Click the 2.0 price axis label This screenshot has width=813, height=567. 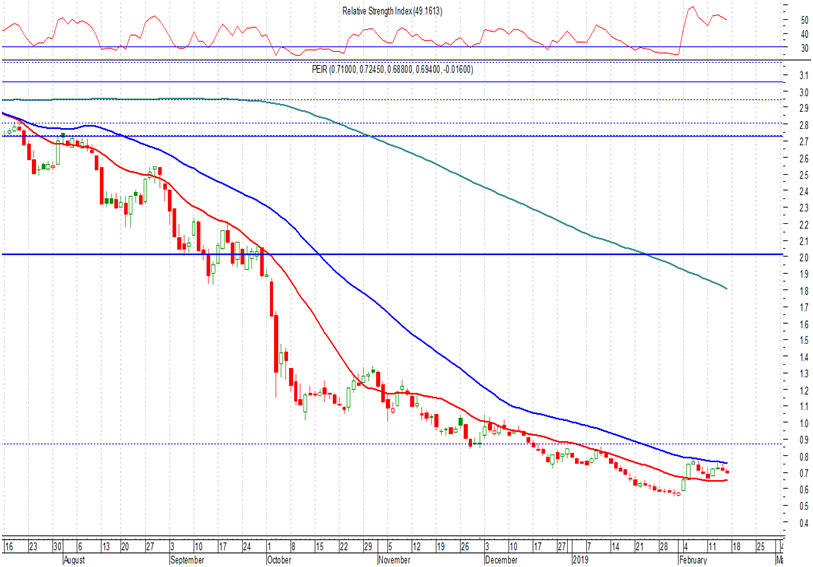804,258
